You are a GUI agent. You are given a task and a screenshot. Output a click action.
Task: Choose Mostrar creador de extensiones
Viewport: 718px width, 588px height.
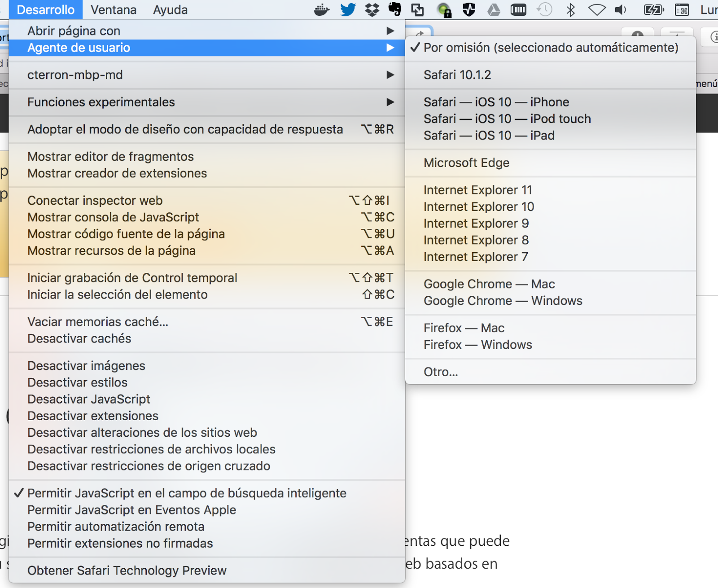point(207,173)
